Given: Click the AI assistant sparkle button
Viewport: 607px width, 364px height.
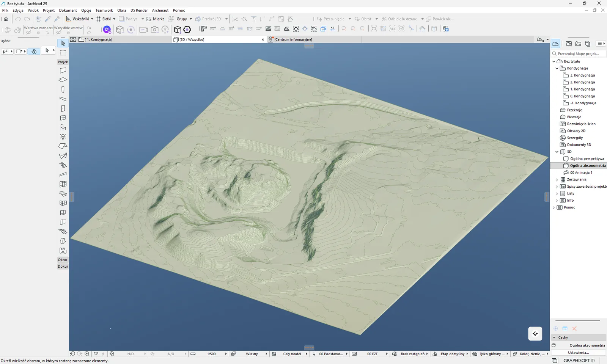Looking at the screenshot, I should point(535,334).
